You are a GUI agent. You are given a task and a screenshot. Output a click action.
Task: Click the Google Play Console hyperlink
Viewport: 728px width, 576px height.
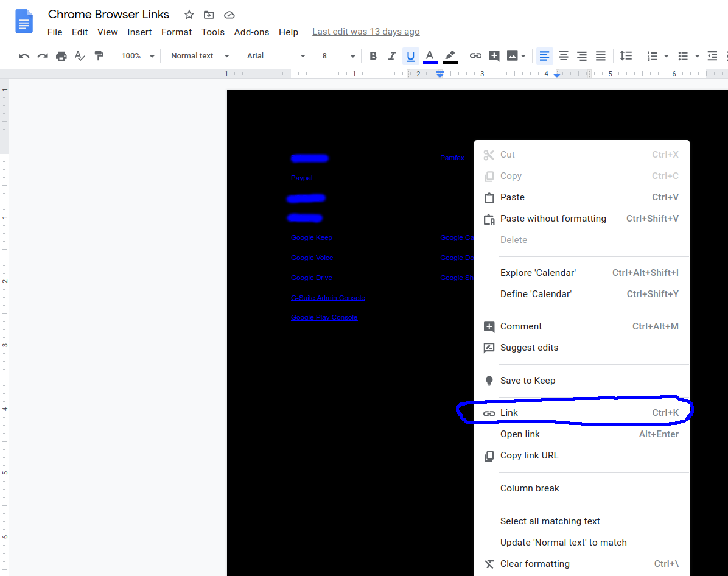324,317
